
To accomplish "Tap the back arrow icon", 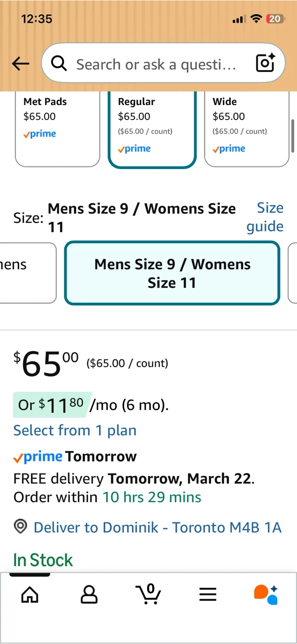I will tap(21, 64).
